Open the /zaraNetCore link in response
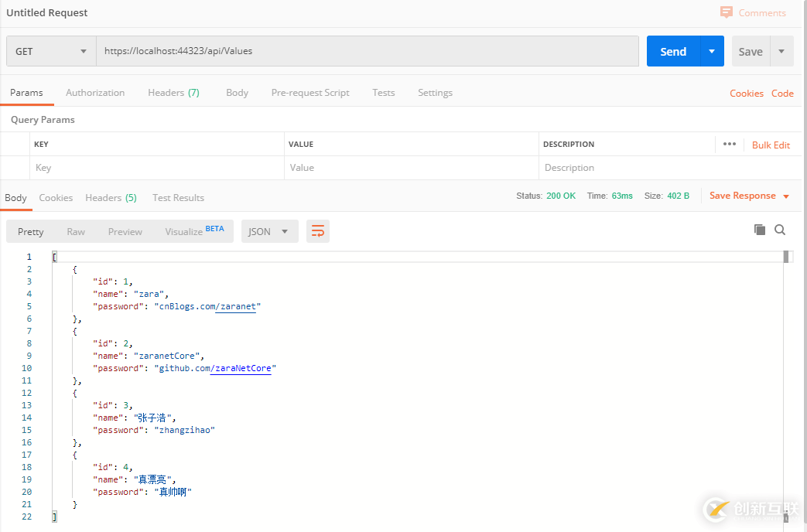Screen dimensions: 807x532 click(x=241, y=368)
